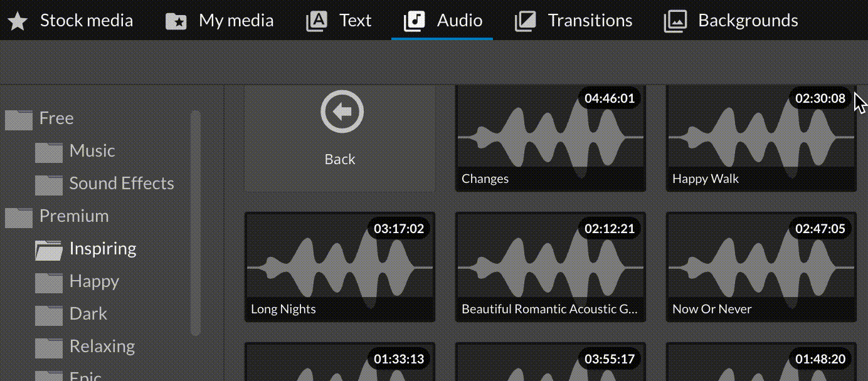868x381 pixels.
Task: Select the Epic category folder
Action: 69,376
